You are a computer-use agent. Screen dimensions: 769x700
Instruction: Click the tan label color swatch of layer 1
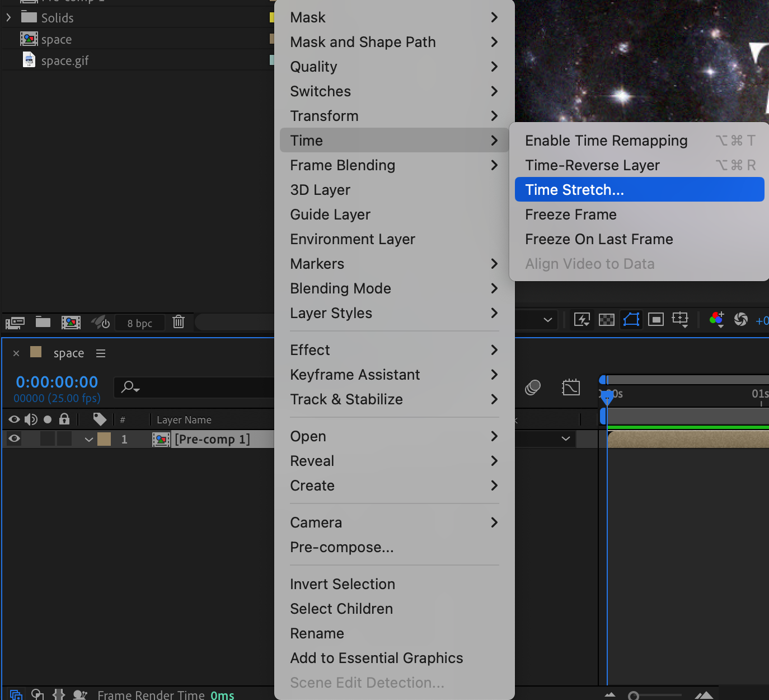[104, 439]
